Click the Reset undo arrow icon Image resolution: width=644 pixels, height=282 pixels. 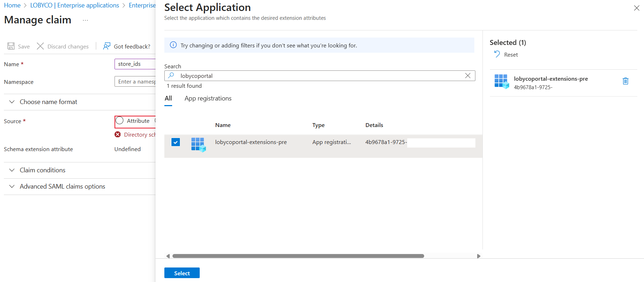[497, 54]
